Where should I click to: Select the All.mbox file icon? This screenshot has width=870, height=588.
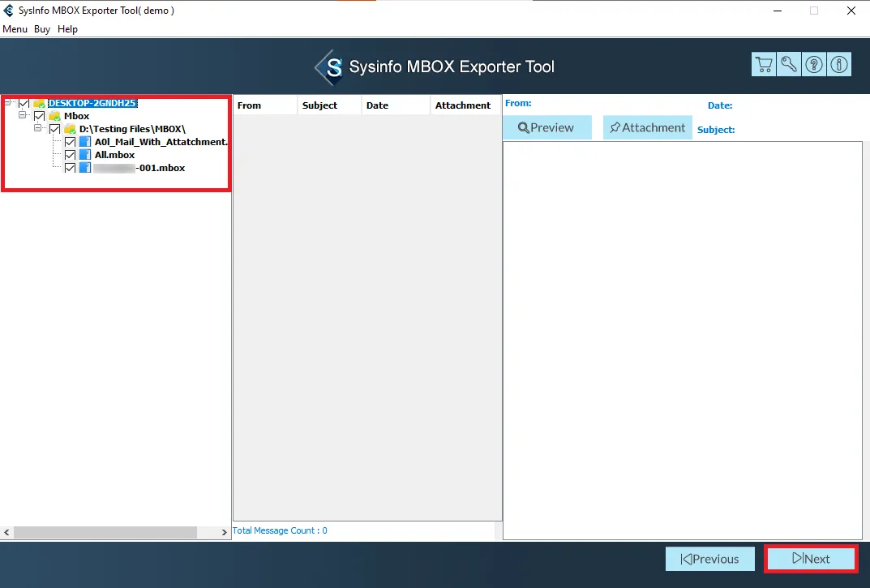tap(86, 155)
